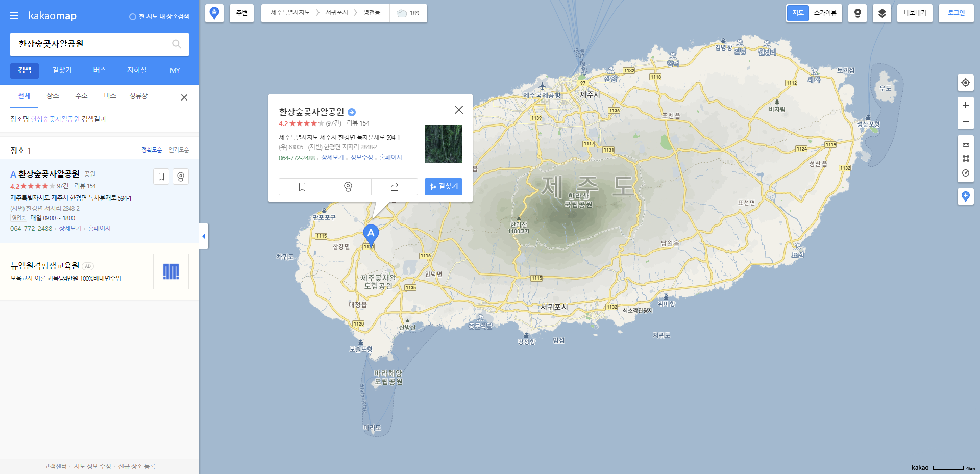Open 홈페이지 link in the sidebar result
The height and width of the screenshot is (474, 980).
click(99, 229)
